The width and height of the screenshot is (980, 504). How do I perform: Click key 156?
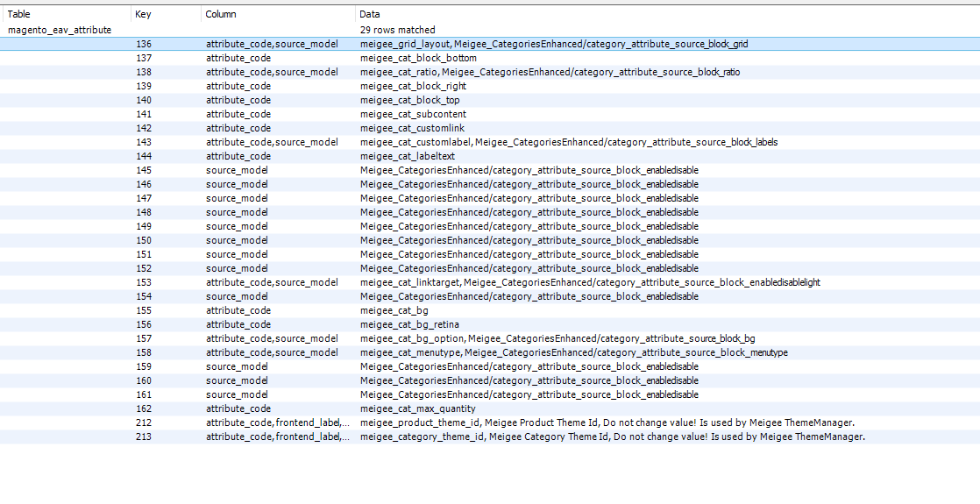point(143,324)
